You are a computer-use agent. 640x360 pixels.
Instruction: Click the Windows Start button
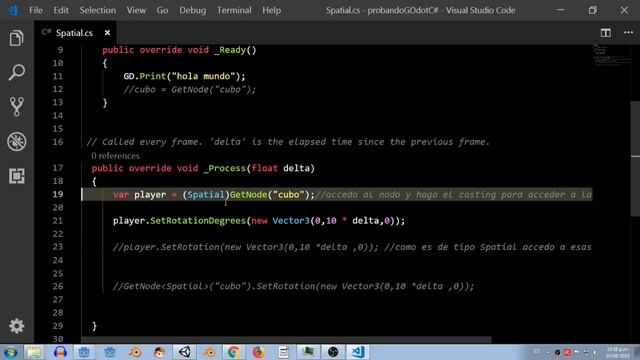click(10, 352)
